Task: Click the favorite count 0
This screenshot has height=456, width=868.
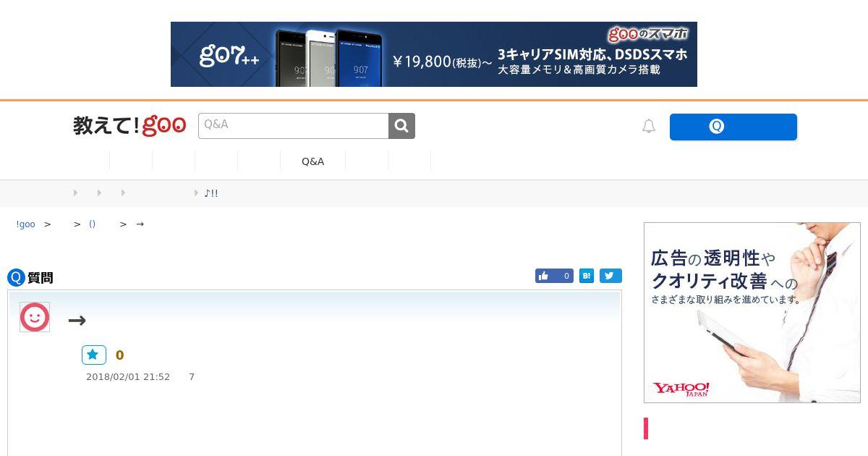Action: pos(119,355)
